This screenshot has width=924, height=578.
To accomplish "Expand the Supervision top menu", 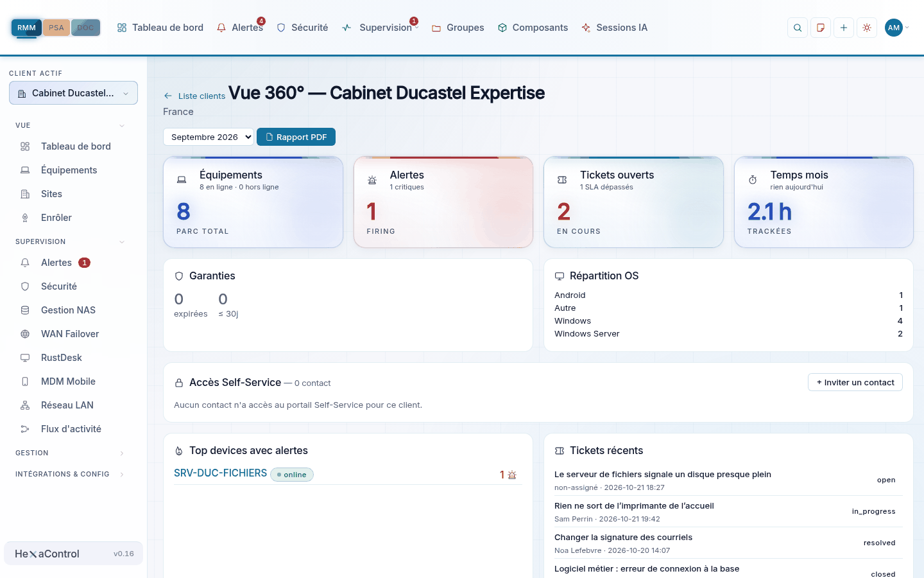I will coord(380,28).
